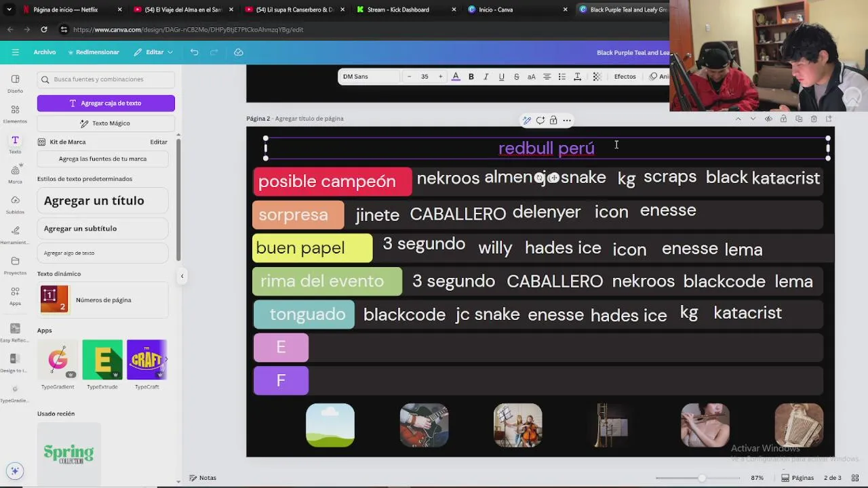868x488 pixels.
Task: Open the Subidos uploads panel
Action: point(15,205)
